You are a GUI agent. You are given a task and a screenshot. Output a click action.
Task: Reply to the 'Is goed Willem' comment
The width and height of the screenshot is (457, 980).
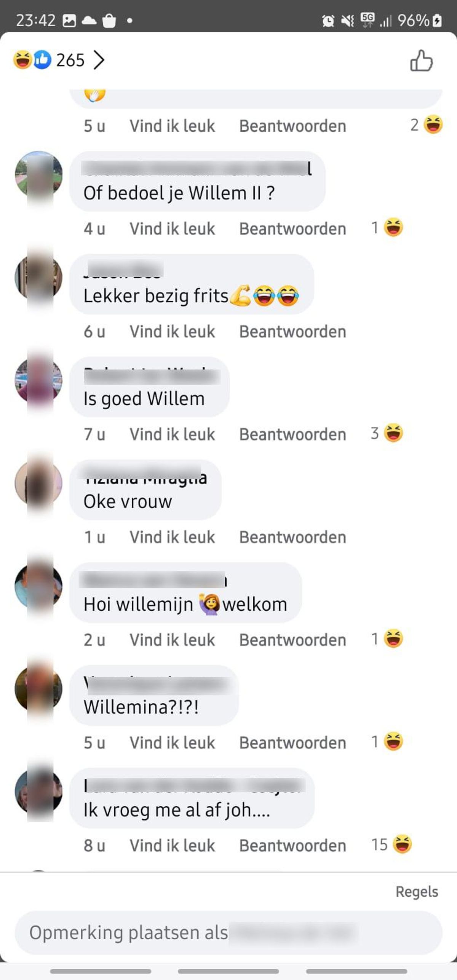coord(292,434)
